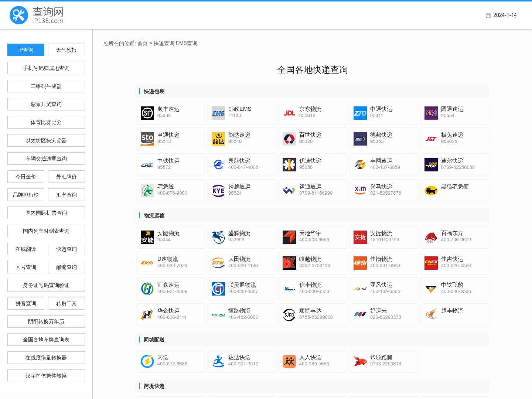The image size is (532, 399).
Task: Select the JDL 京东物流 logo
Action: pyautogui.click(x=289, y=113)
